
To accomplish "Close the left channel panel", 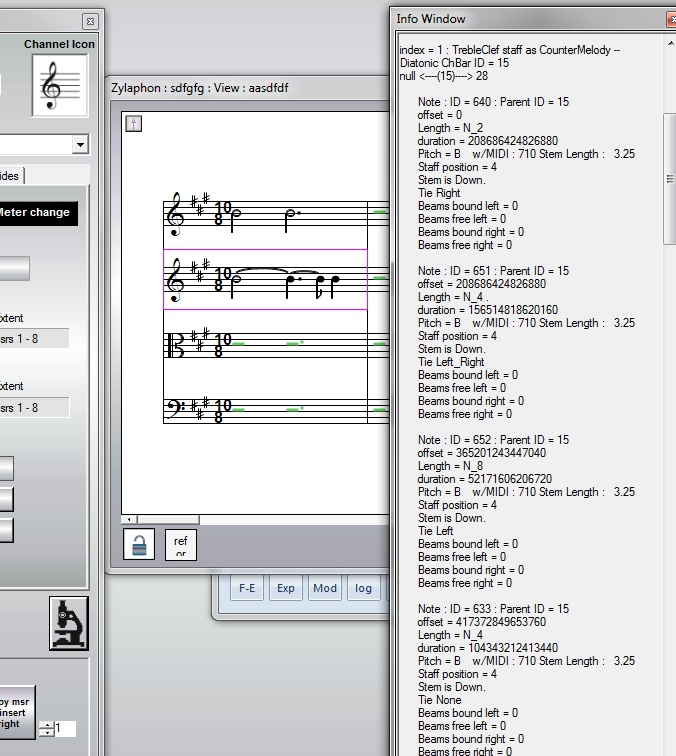I will tap(90, 21).
